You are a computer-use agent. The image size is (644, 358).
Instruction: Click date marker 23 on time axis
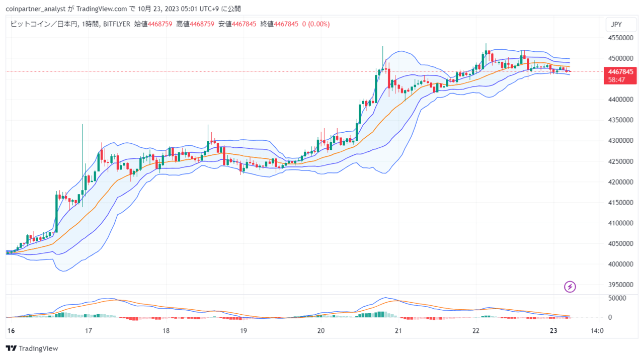coord(553,331)
